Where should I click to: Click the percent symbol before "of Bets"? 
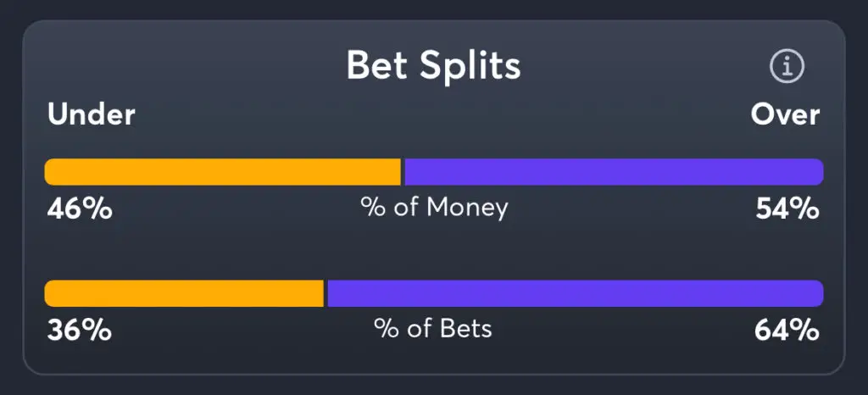point(387,329)
